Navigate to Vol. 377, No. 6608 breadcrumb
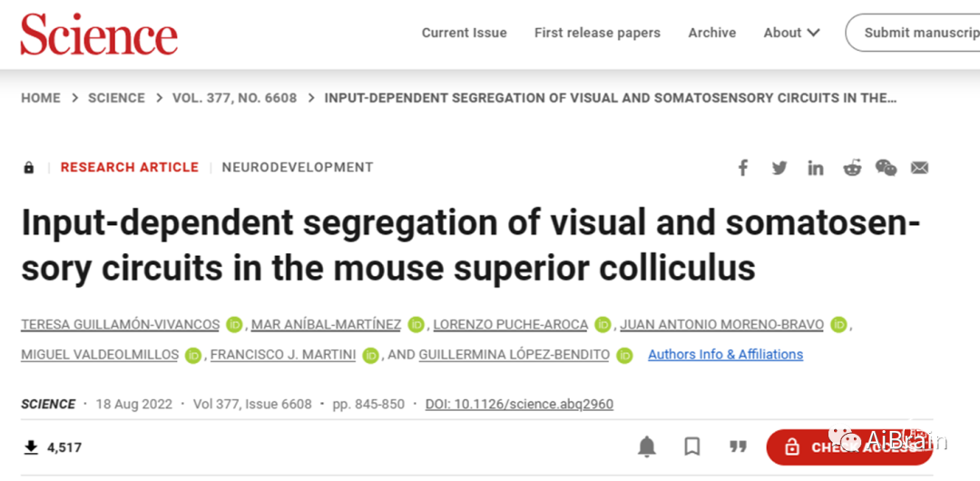 (234, 98)
